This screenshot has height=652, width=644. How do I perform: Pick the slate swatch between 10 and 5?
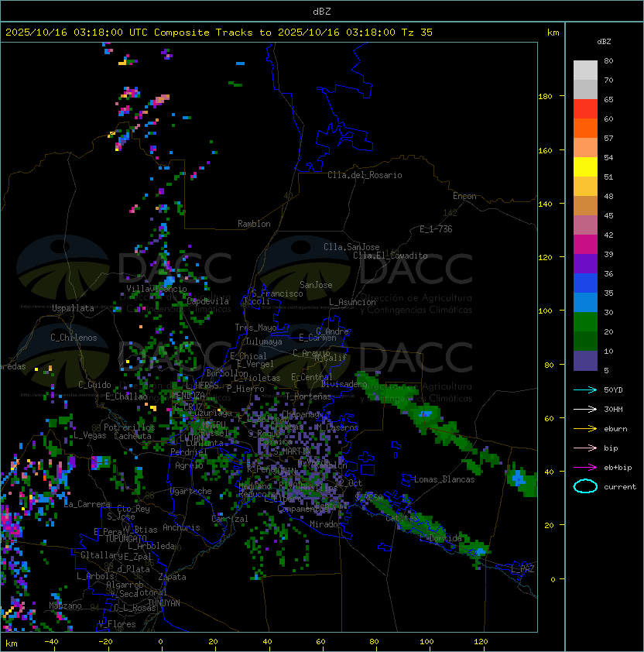(585, 361)
